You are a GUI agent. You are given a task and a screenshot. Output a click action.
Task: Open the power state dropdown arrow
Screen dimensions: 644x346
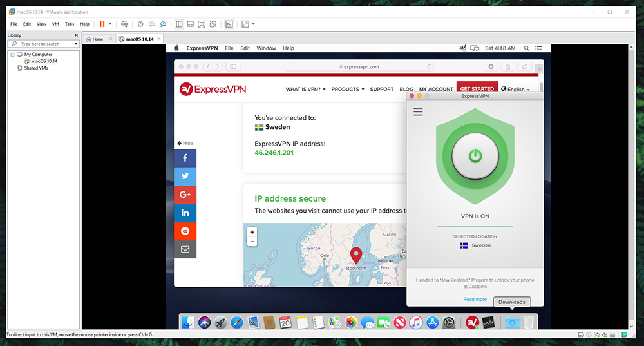click(x=110, y=24)
